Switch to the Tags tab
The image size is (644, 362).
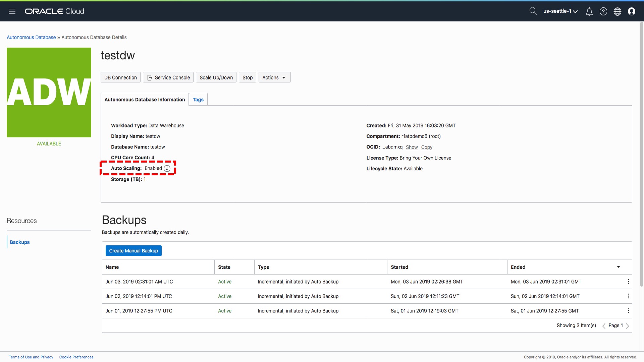point(198,100)
